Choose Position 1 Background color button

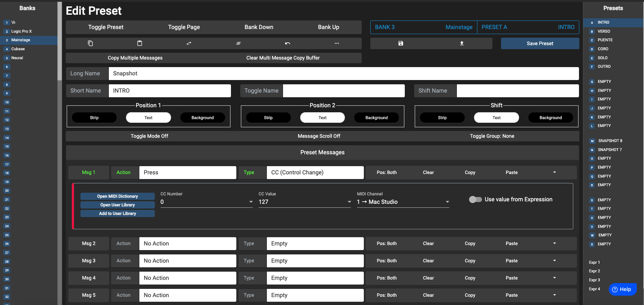coord(203,118)
